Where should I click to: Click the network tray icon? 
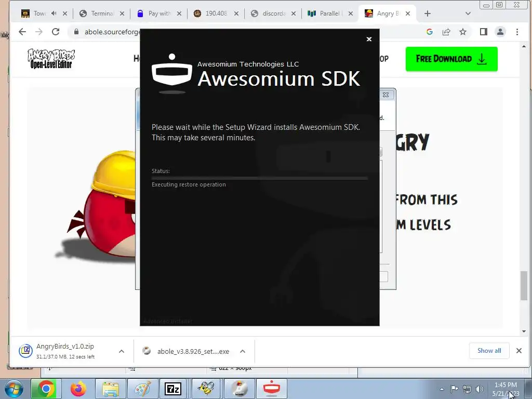(x=467, y=389)
